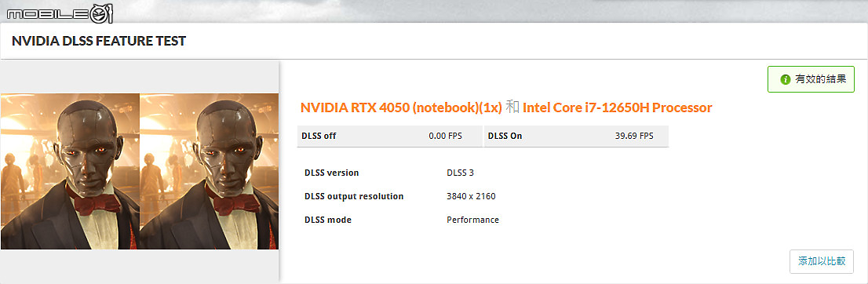Viewport: 868px width, 284px height.
Task: Click the 有效的結果 valid result button
Action: point(811,79)
